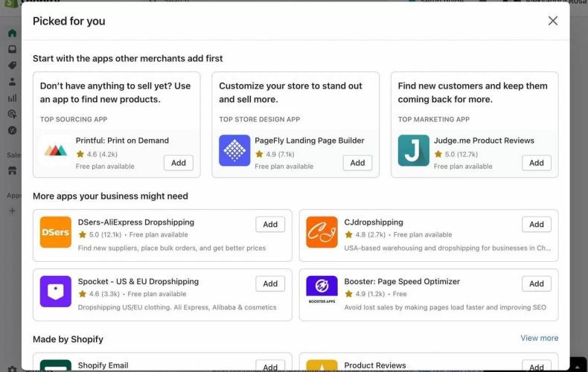
Task: Click the CJdropshipping app icon
Action: click(322, 232)
